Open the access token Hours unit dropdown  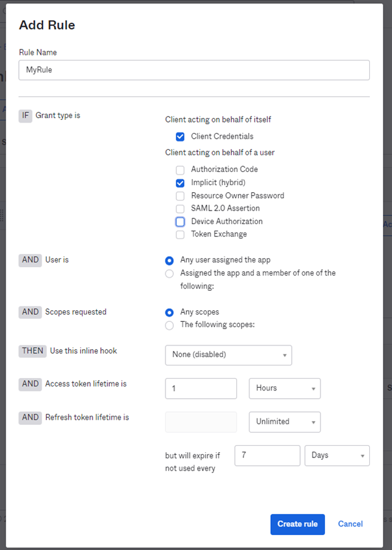tap(285, 388)
